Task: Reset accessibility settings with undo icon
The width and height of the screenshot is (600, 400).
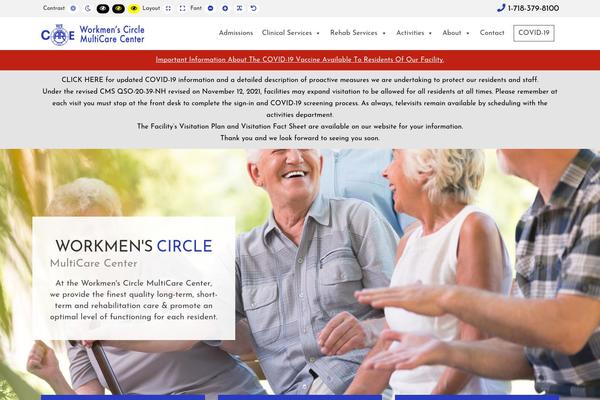Action: click(253, 8)
